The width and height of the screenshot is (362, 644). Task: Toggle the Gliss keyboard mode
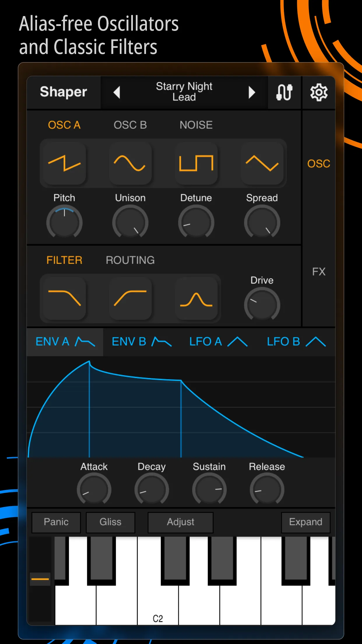click(x=110, y=522)
